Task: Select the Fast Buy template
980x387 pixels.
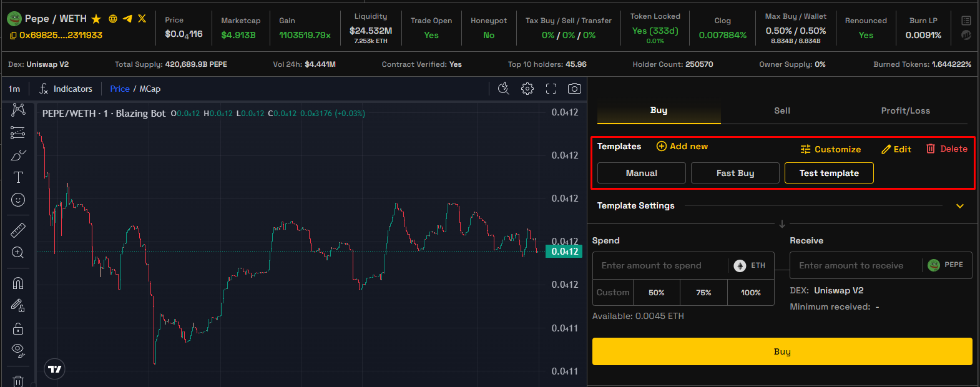Action: 735,173
